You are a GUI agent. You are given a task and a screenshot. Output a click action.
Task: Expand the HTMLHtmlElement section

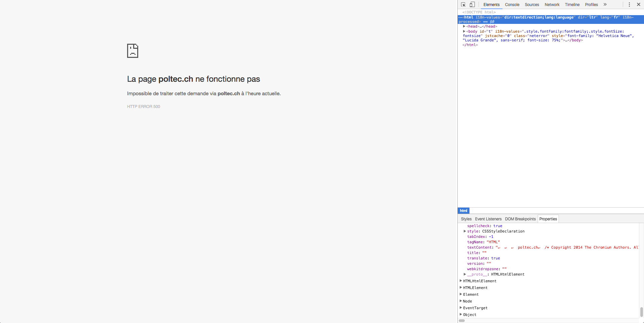461,281
